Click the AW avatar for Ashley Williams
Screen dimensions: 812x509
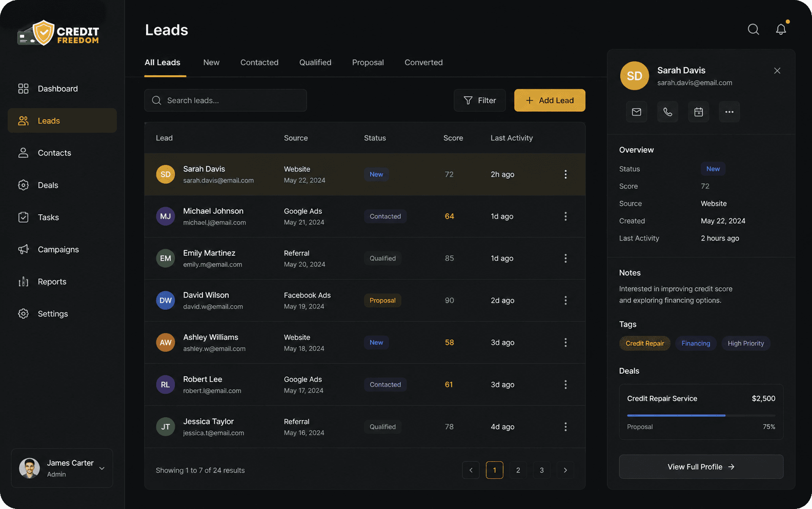[166, 342]
